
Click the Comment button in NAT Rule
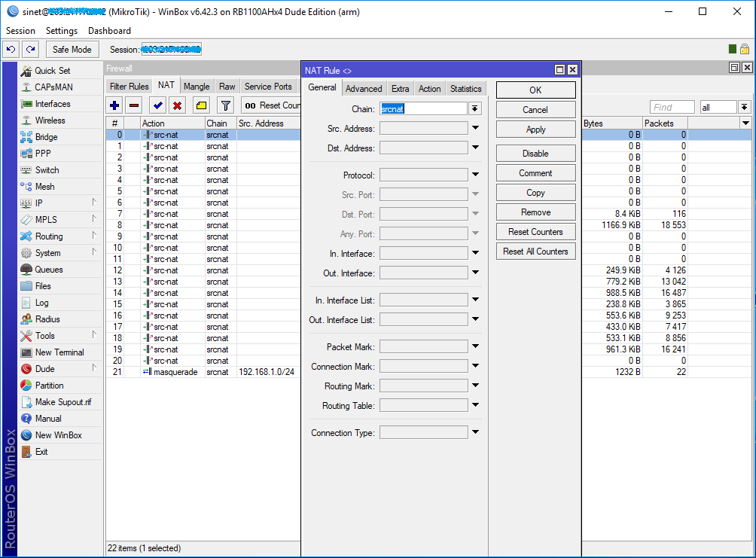(x=535, y=173)
